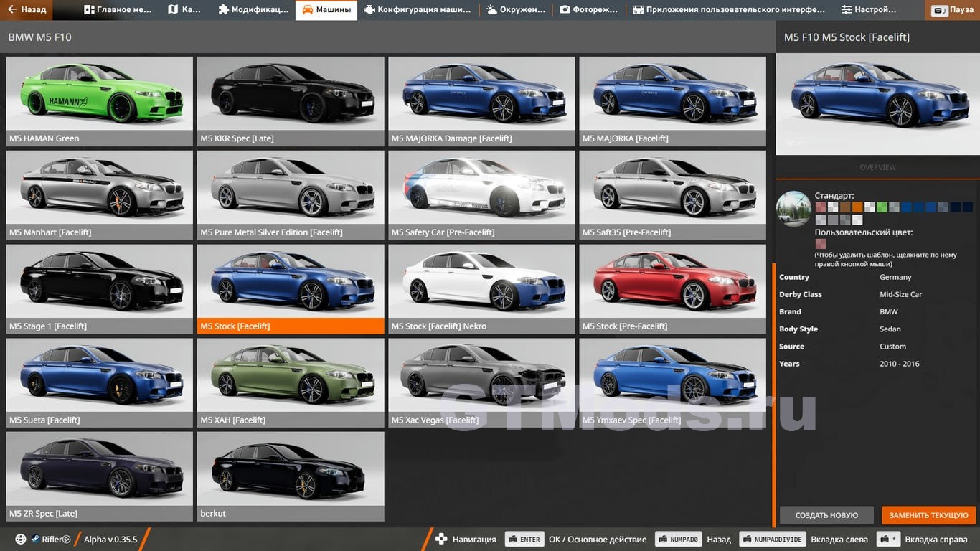Click the Steam icon beside Rifler

[x=34, y=540]
